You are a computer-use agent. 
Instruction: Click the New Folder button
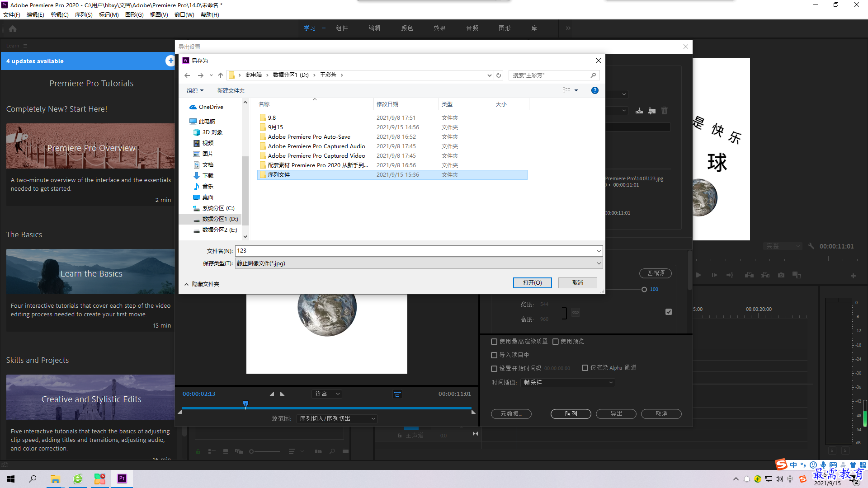[231, 91]
